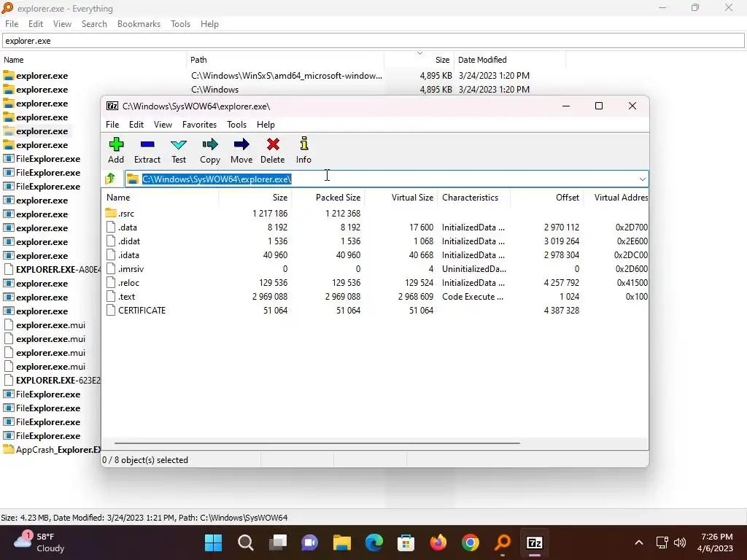Switch to 7-Zip on taskbar
Screen dimensions: 747x560
click(x=535, y=542)
